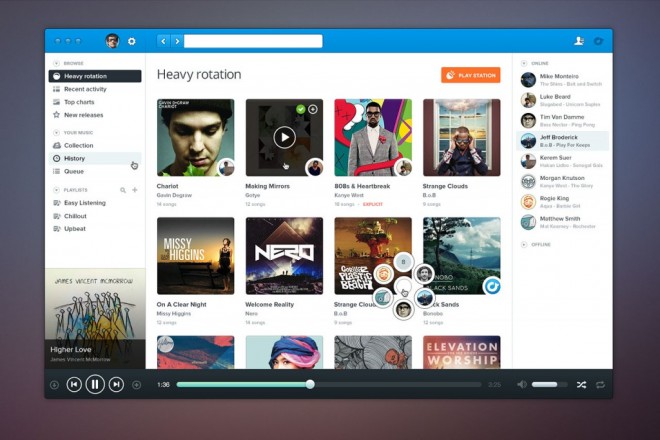
Task: Go back with the left arrow button
Action: point(163,41)
